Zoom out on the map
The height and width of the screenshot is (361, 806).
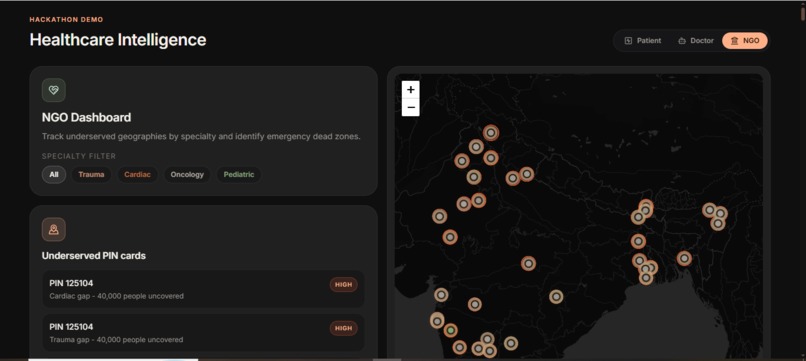coord(410,107)
